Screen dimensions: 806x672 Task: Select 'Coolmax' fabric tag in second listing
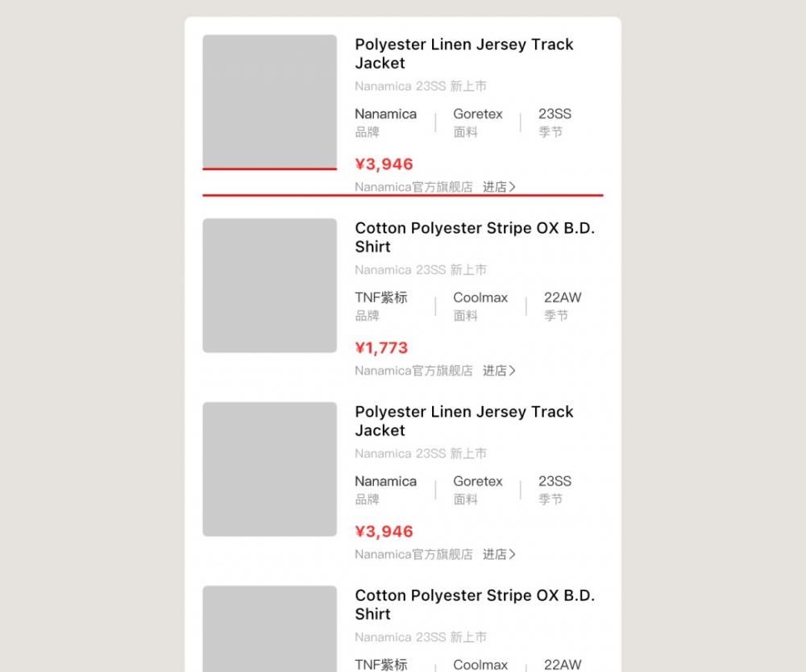pyautogui.click(x=480, y=297)
